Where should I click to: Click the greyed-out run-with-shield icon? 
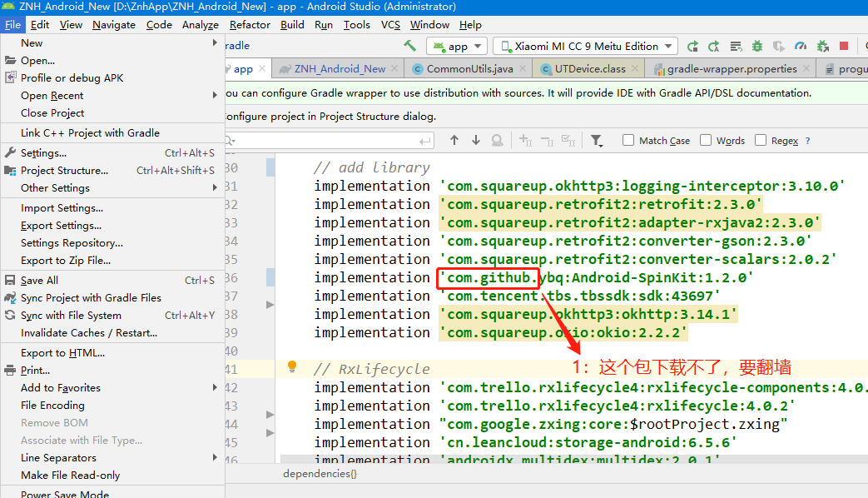(779, 47)
